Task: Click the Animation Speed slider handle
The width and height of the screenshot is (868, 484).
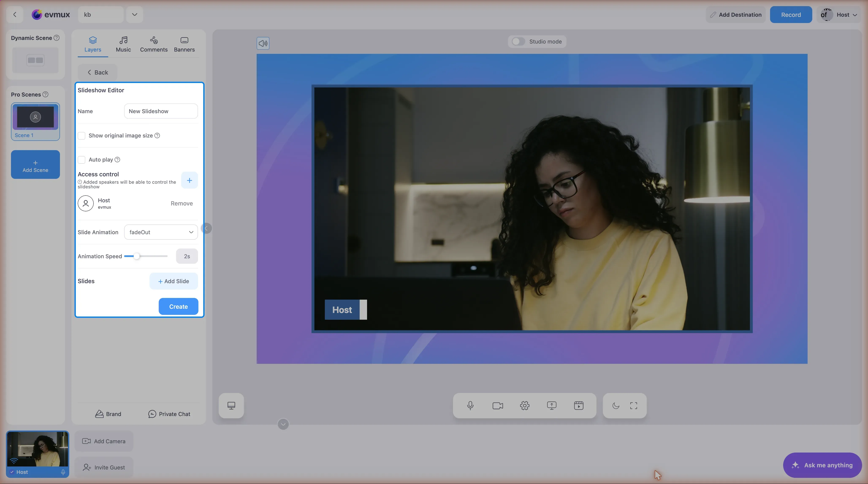Action: click(136, 256)
